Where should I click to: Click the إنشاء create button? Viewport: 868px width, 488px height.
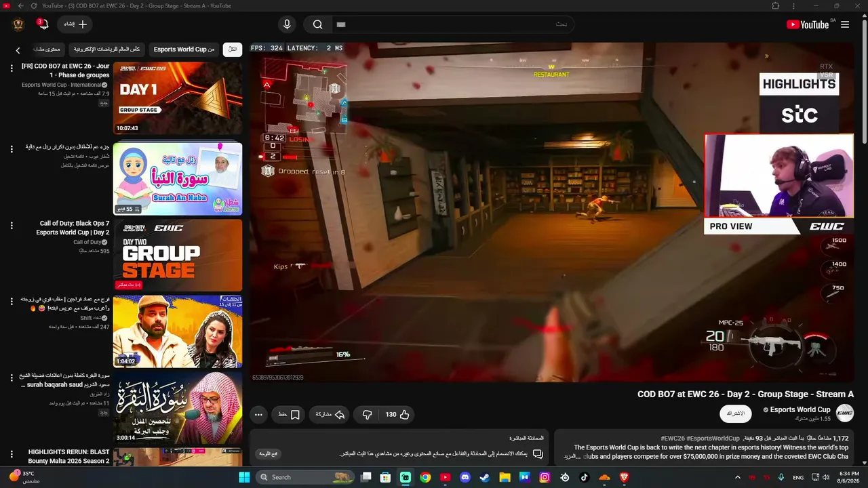tap(75, 24)
